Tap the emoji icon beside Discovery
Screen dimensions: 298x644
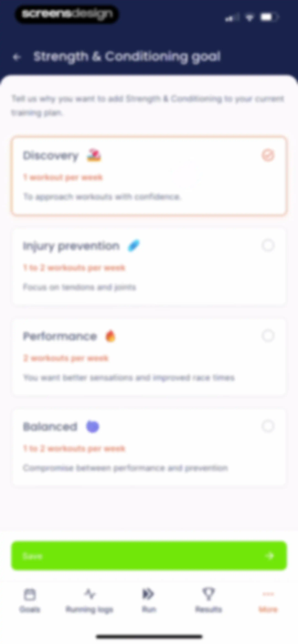(x=94, y=155)
